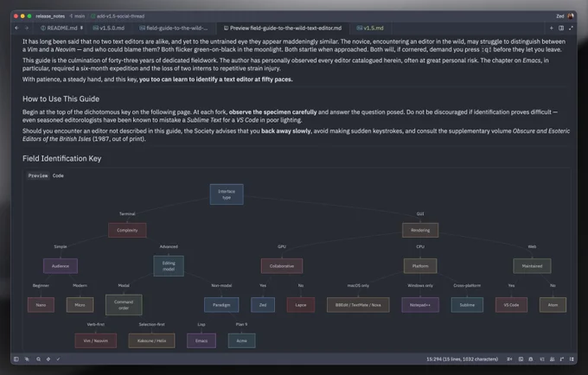Go back with the left arrow
This screenshot has height=375, width=588.
click(16, 29)
